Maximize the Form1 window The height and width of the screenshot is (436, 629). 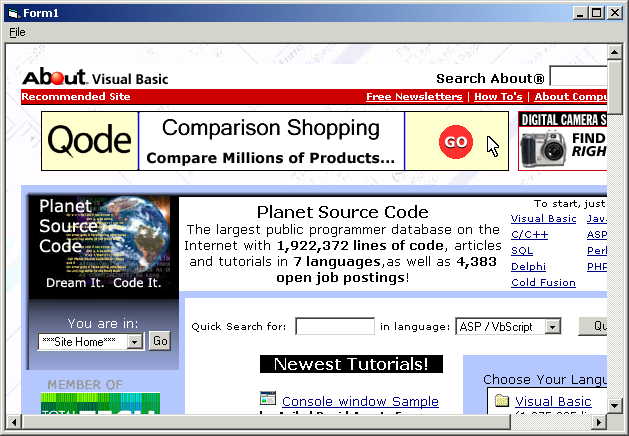point(597,13)
